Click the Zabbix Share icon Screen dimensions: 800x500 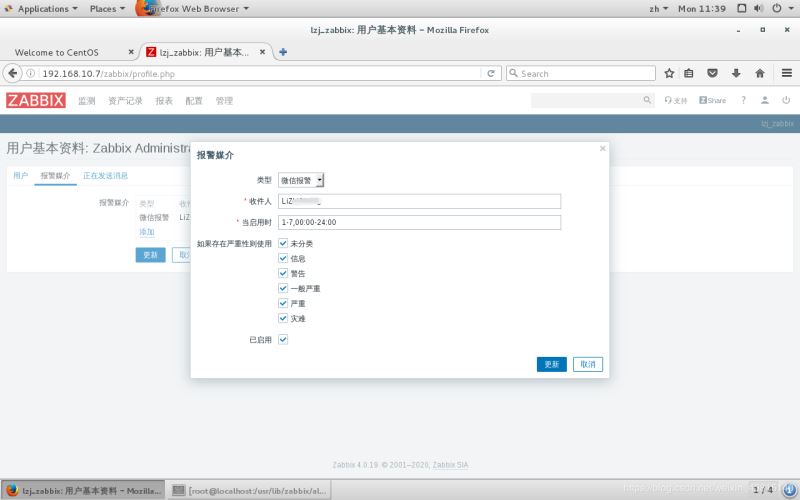pyautogui.click(x=712, y=101)
